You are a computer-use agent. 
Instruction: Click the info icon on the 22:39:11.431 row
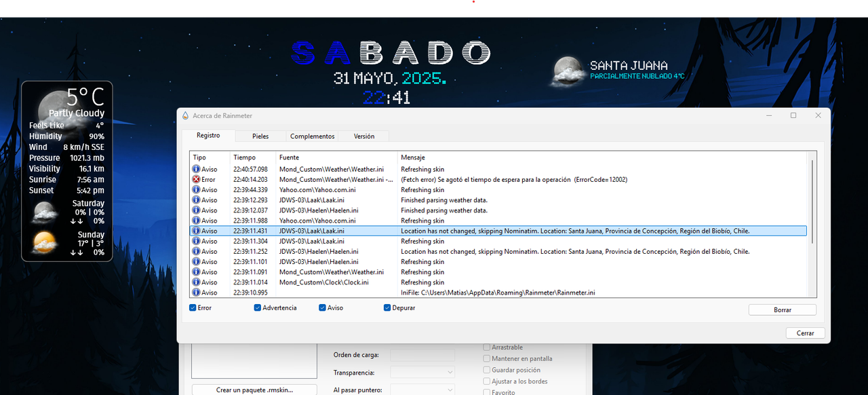pos(196,231)
